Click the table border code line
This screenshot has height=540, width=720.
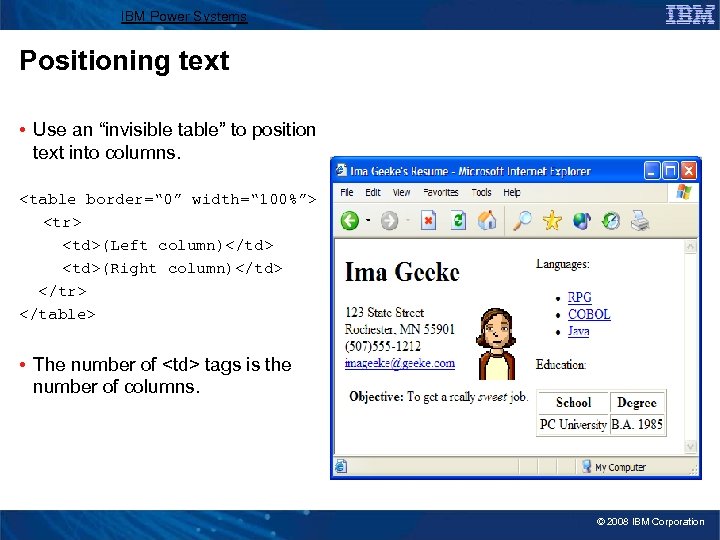click(x=168, y=199)
